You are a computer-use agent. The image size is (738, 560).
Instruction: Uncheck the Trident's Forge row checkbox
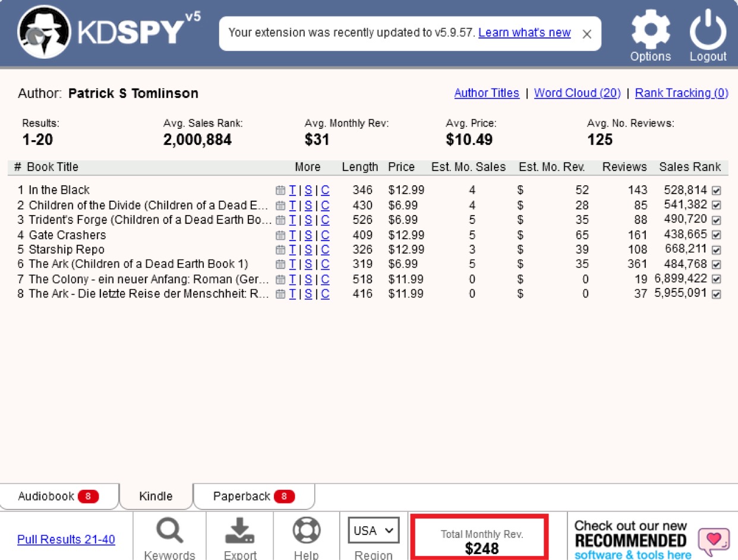716,220
